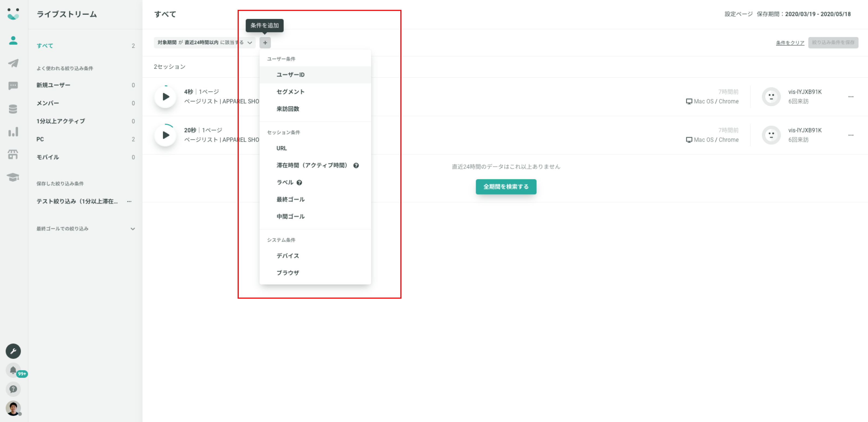Open the notification bell with 99+ badge
Viewport: 868px width, 422px height.
pos(13,370)
